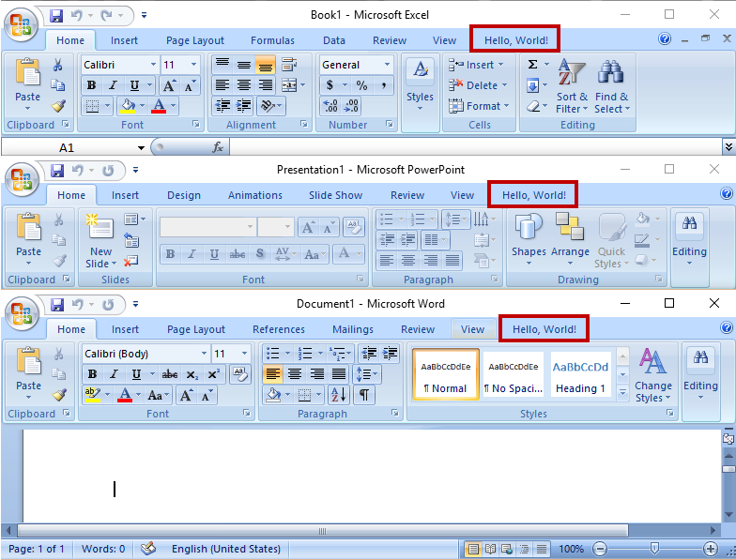Image resolution: width=736 pixels, height=560 pixels.
Task: Toggle Show/Hide paragraph marks in Word
Action: (364, 394)
